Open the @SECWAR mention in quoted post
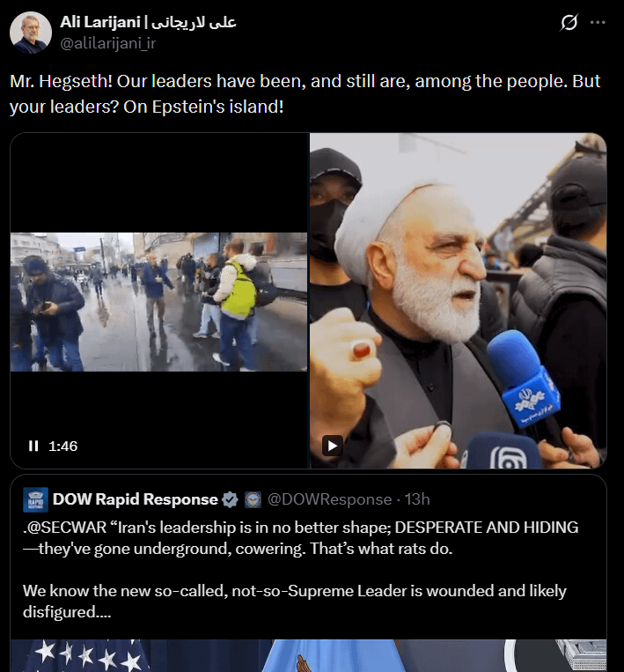The width and height of the screenshot is (624, 672). coord(58,528)
